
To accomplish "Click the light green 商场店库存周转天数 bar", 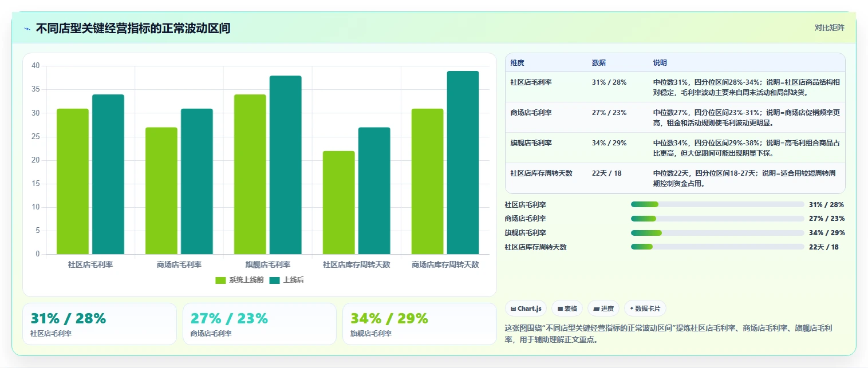I will [x=428, y=181].
